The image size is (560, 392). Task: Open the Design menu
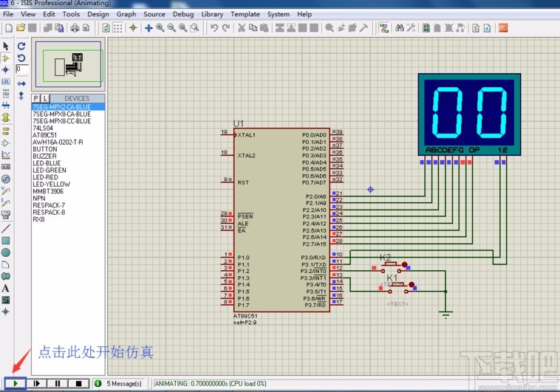pos(98,14)
